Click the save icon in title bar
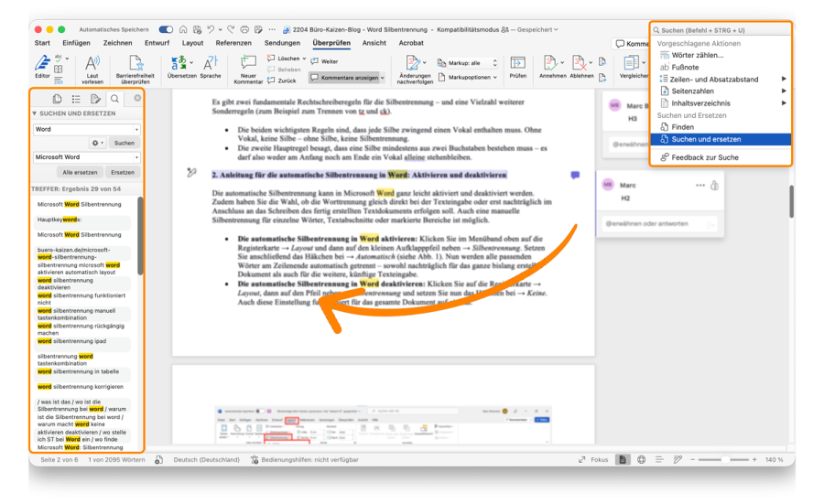 197,29
